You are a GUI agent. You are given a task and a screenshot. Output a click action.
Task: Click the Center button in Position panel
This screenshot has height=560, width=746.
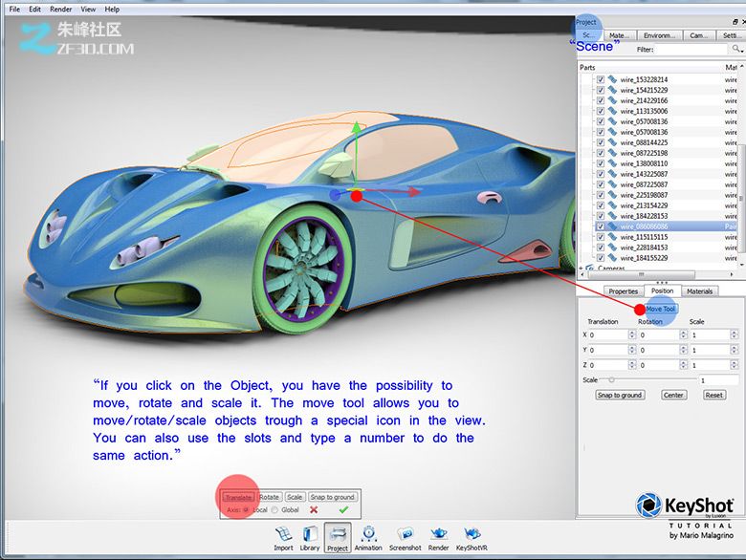point(673,395)
